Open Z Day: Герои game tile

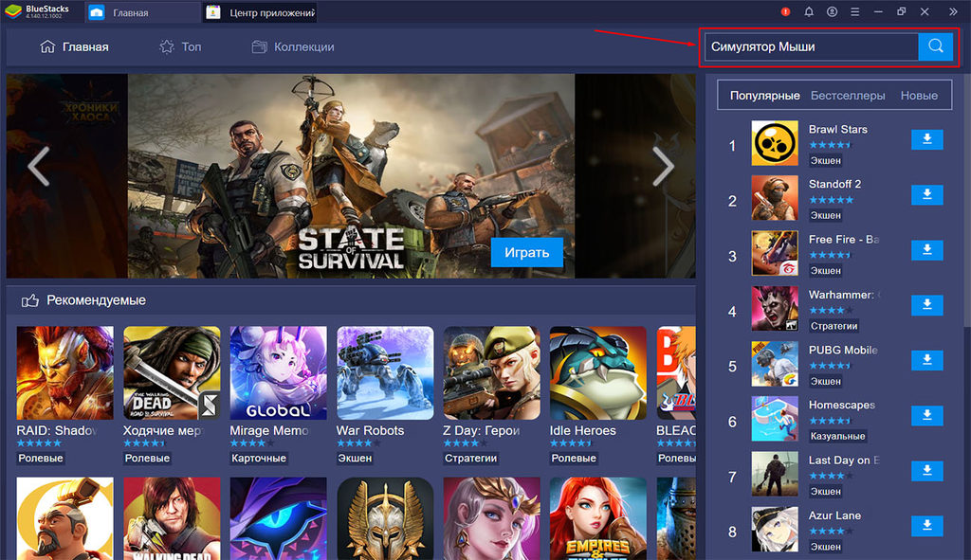point(492,373)
